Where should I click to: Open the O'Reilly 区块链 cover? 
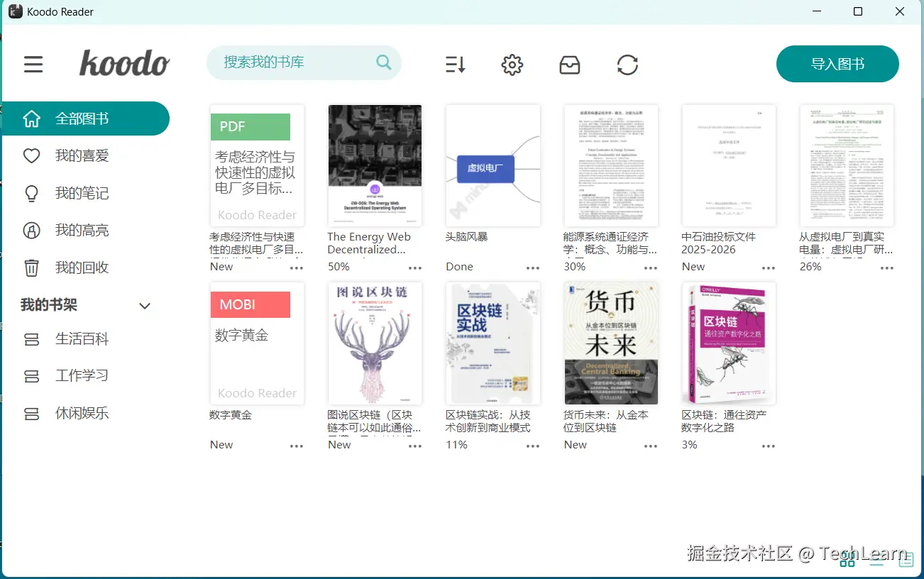729,343
